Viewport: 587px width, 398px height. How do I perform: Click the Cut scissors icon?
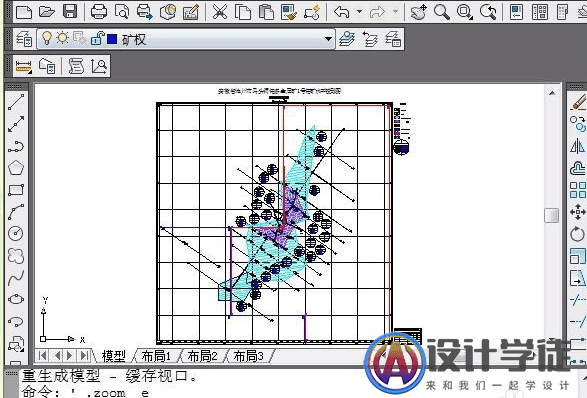tap(220, 12)
